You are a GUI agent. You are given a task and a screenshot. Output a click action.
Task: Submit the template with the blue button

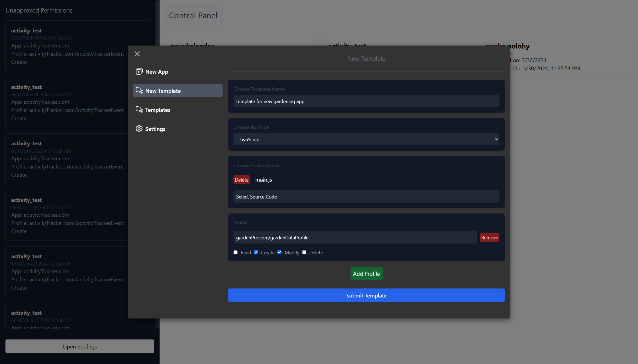[366, 295]
